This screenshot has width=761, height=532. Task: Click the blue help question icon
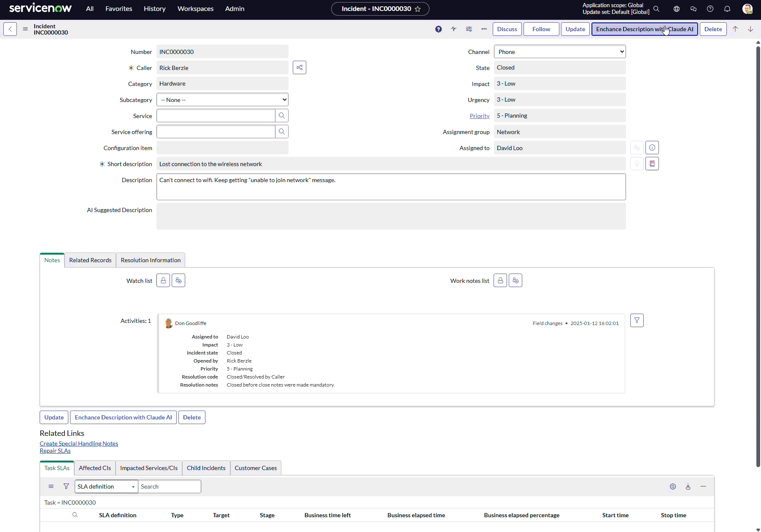point(439,29)
